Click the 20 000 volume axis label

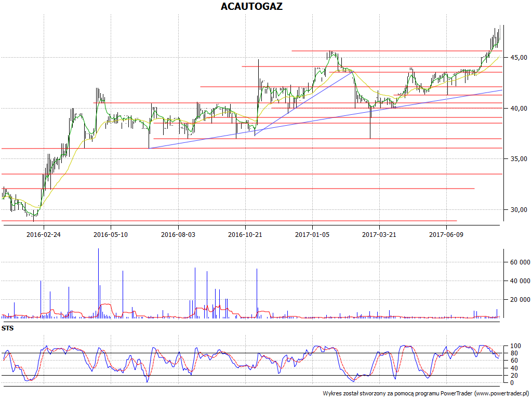pyautogui.click(x=520, y=300)
